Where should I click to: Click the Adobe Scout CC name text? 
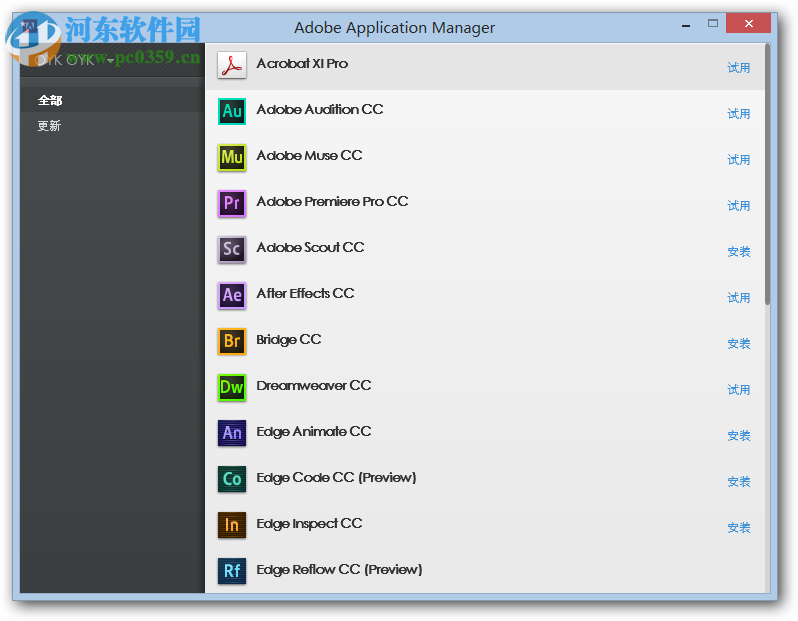pos(310,247)
